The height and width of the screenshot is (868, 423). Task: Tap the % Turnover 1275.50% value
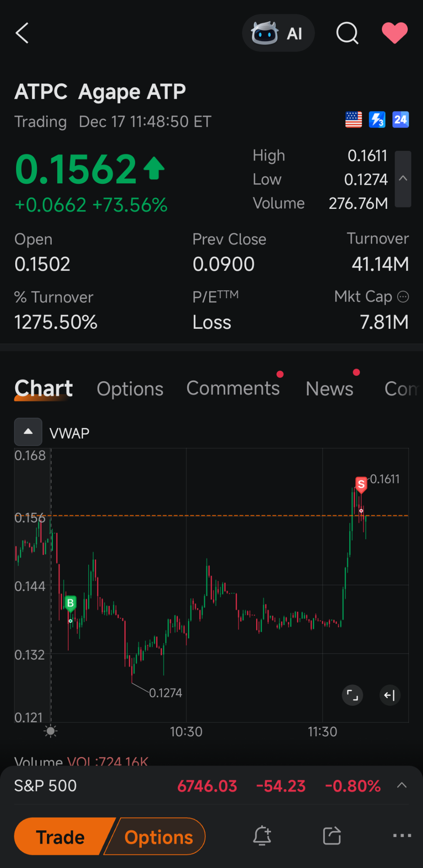(56, 322)
